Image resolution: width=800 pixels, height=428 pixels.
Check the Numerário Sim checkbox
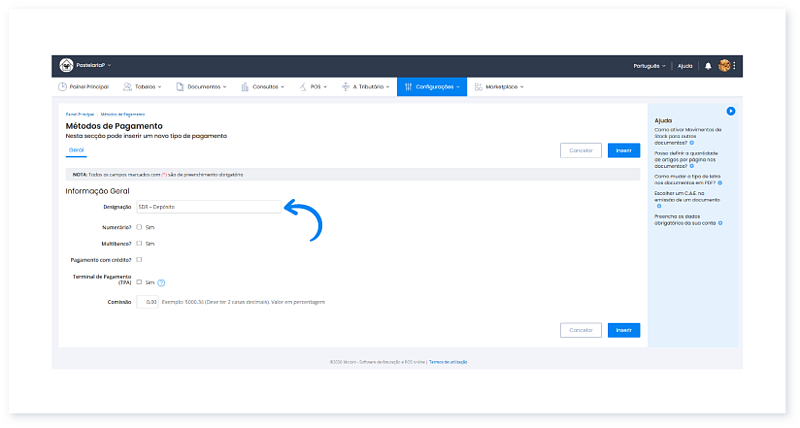[x=139, y=227]
